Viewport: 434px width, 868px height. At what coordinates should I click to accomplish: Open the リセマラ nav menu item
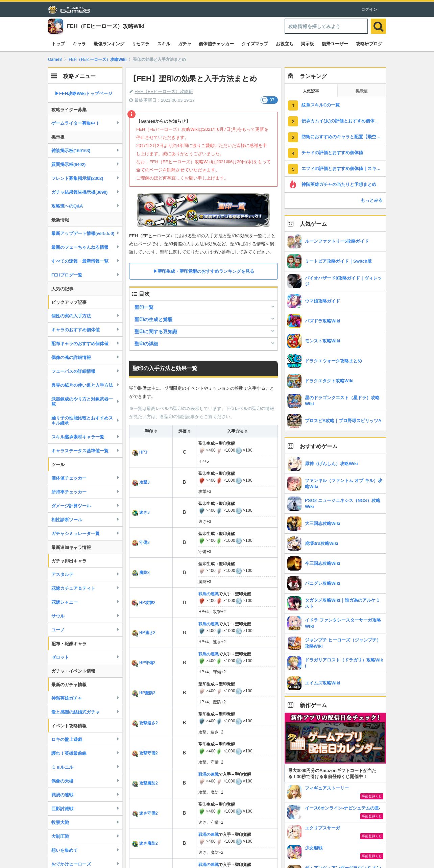tap(141, 44)
